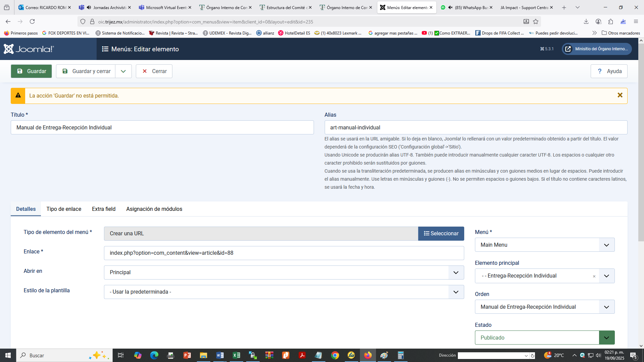Switch to Tipo de enlace tab
The image size is (644, 362).
coord(64,209)
